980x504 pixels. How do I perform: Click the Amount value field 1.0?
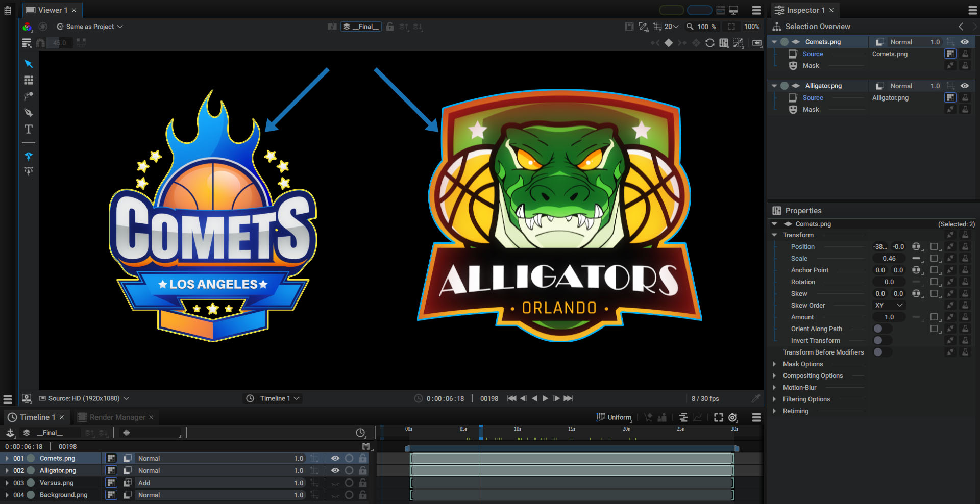pos(889,317)
